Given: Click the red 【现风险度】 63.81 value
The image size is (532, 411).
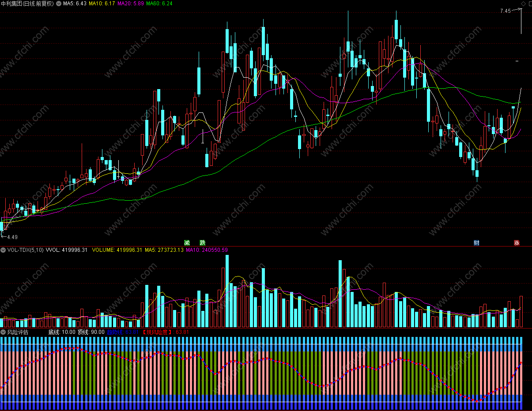Looking at the screenshot, I should tap(165, 332).
